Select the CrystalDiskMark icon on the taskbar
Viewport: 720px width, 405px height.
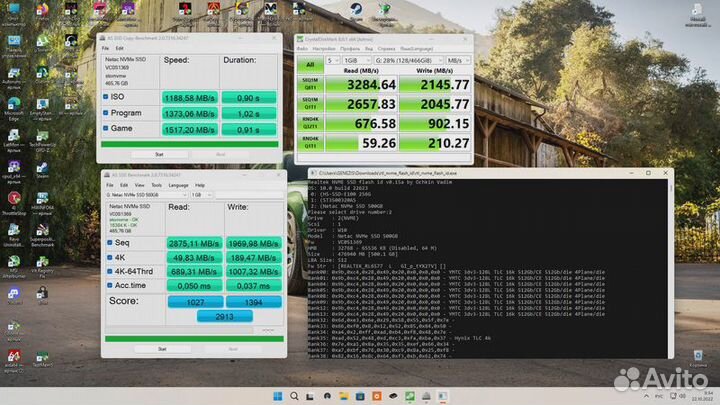[x=410, y=396]
